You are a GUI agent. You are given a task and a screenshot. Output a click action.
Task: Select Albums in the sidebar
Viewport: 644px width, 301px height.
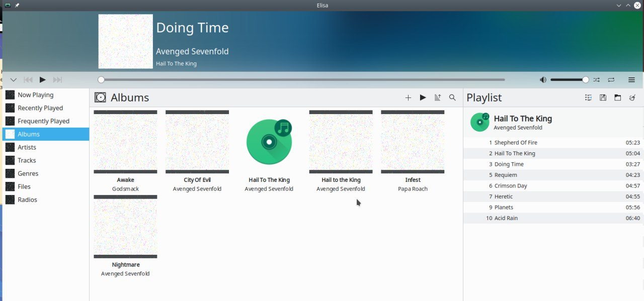tap(46, 134)
